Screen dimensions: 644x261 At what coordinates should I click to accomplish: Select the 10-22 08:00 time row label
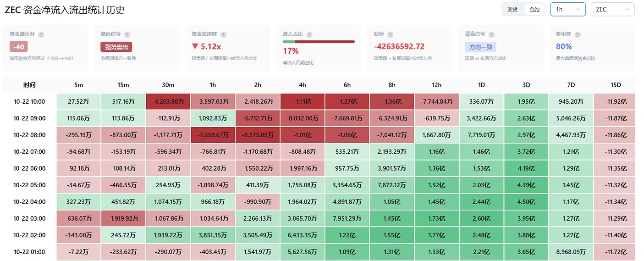[29, 135]
